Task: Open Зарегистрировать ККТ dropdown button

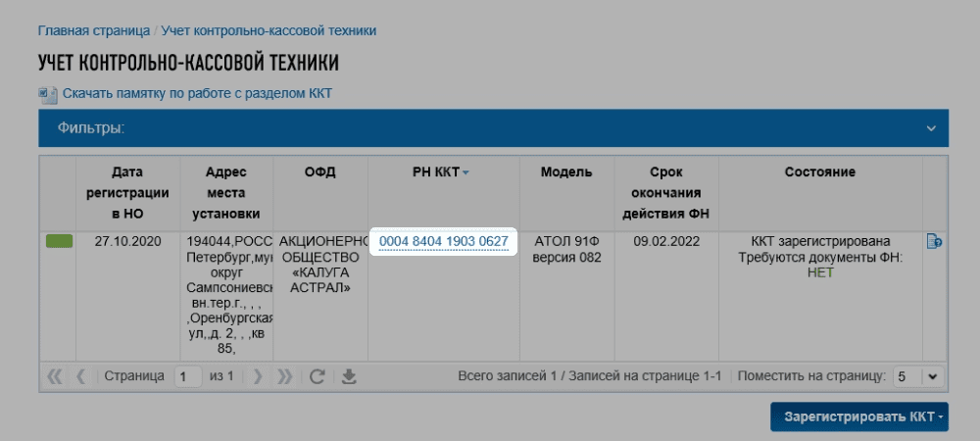Action: tap(859, 416)
